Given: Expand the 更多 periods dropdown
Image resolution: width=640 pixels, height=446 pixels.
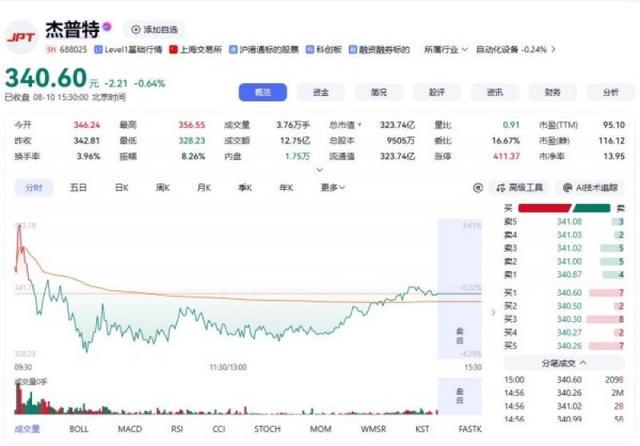Looking at the screenshot, I should click(x=333, y=188).
